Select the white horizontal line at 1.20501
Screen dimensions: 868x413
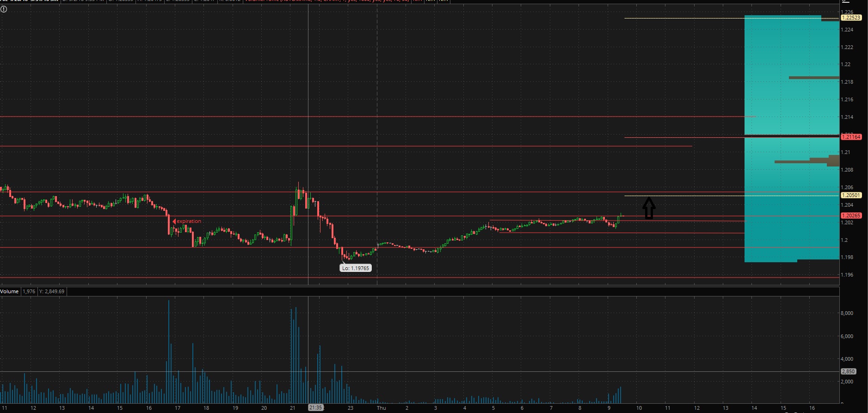pos(731,196)
